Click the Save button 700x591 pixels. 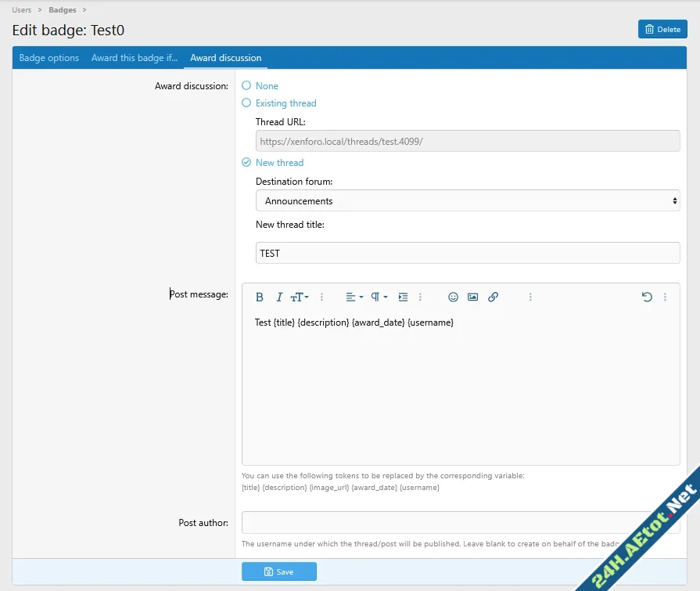(x=278, y=571)
